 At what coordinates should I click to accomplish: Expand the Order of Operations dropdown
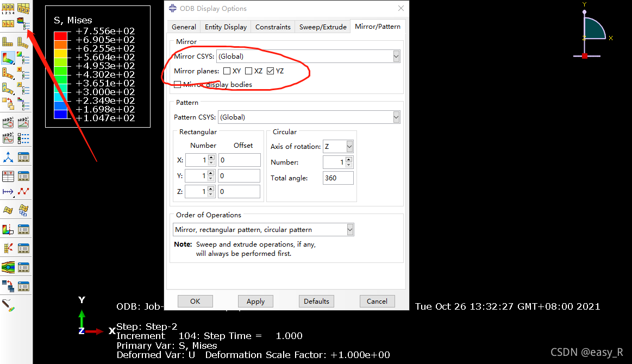point(350,230)
